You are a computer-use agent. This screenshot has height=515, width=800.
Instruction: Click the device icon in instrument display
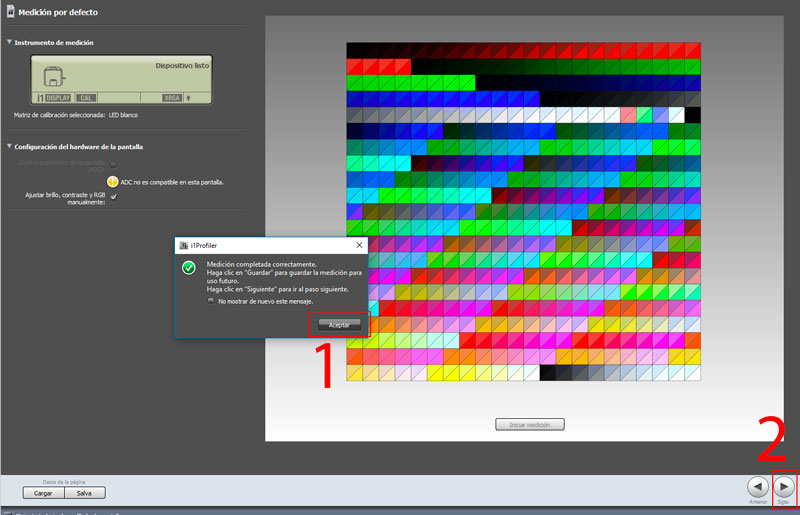click(56, 76)
